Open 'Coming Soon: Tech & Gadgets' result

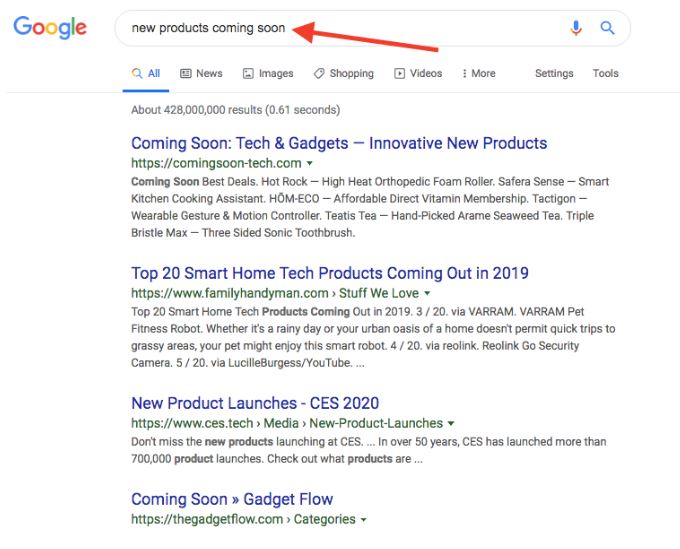tap(339, 143)
